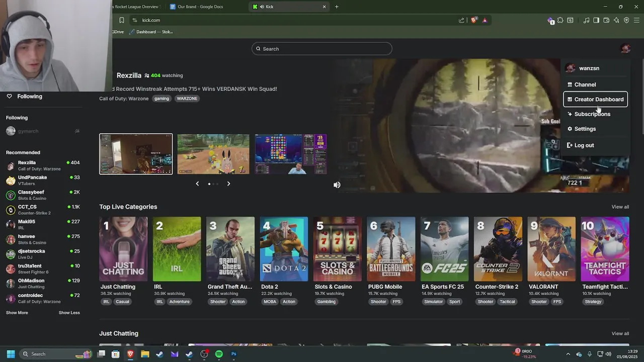Open the Counter-Strike 2 category card

[x=498, y=249]
